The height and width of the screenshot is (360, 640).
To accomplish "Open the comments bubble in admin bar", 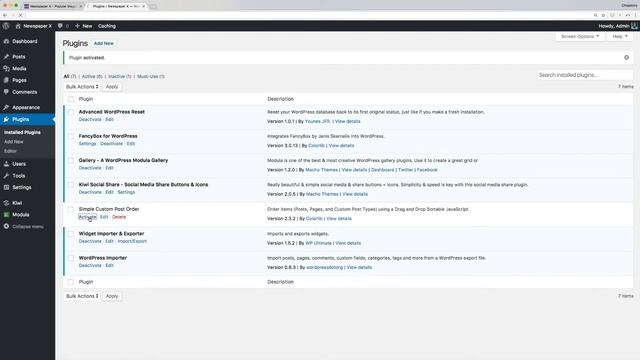I will click(60, 26).
